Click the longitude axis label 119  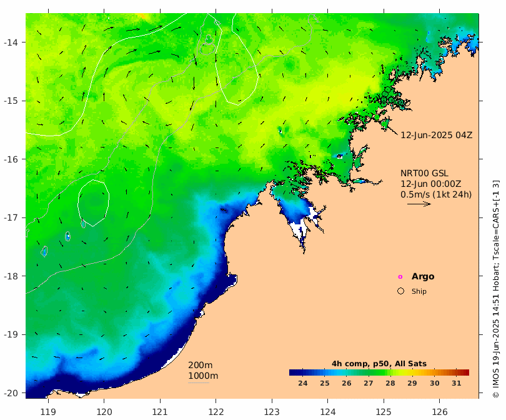tap(48, 412)
